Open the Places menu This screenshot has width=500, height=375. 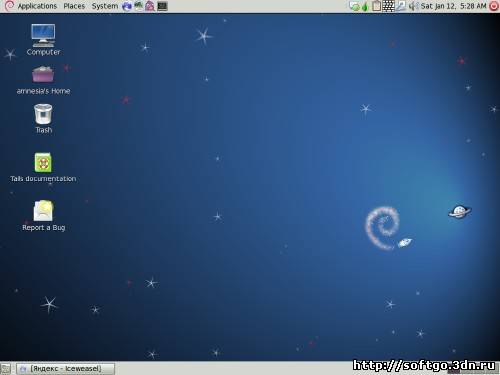(x=74, y=6)
